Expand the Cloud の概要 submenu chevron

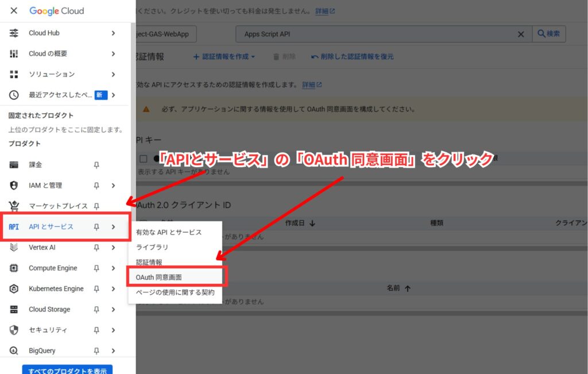coord(113,53)
